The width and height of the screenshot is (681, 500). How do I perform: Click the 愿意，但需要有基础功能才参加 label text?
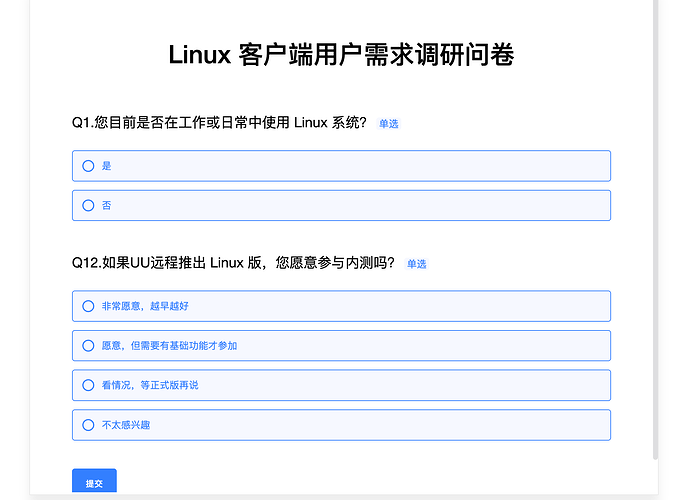click(x=169, y=346)
